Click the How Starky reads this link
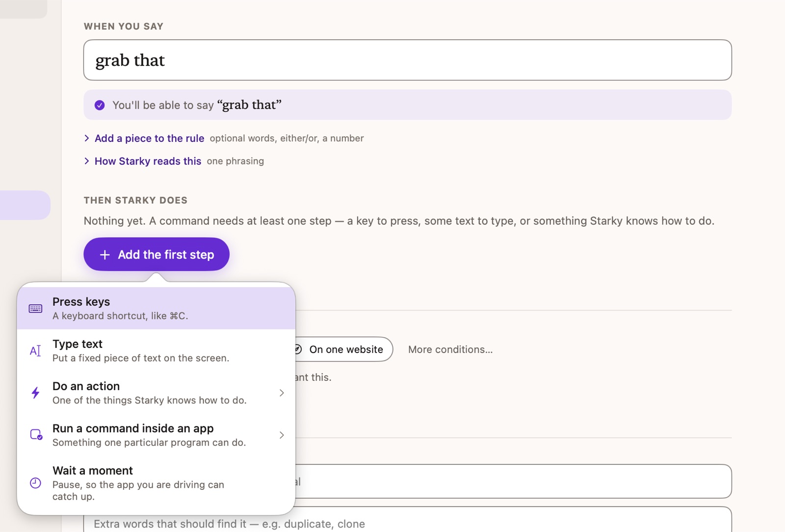 [148, 161]
